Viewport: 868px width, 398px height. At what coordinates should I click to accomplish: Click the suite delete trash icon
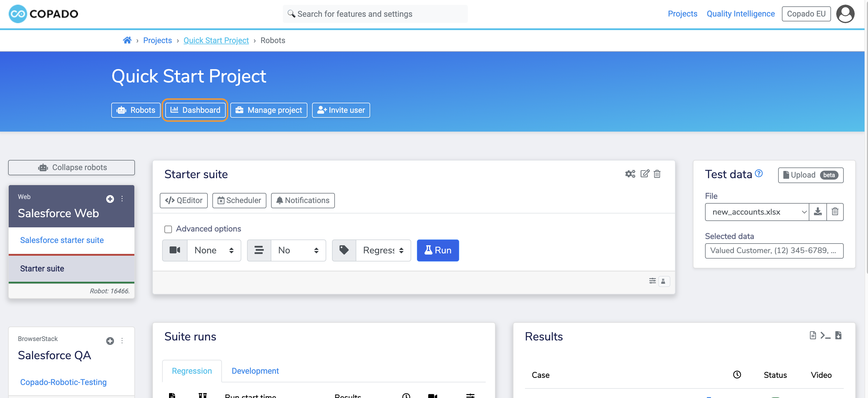658,173
